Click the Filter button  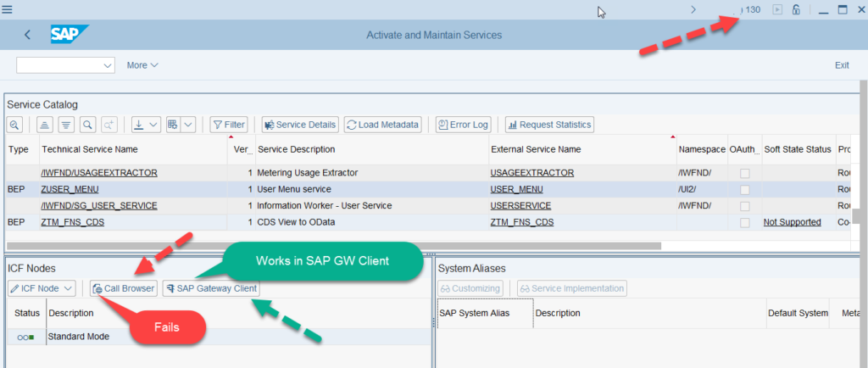click(x=229, y=125)
